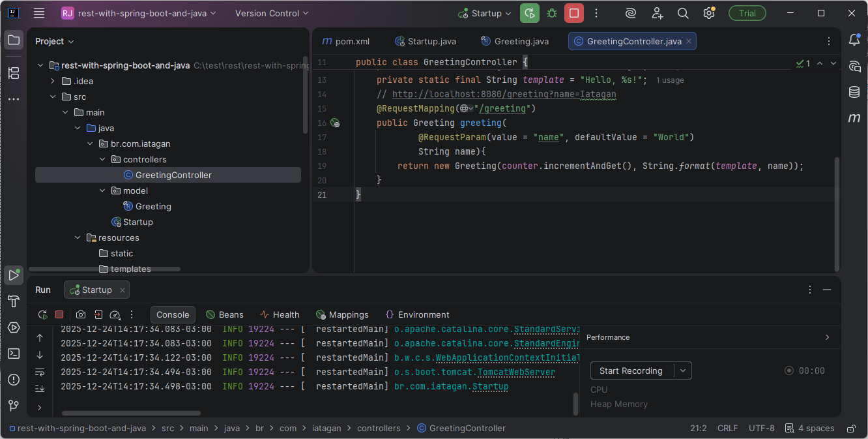868x439 pixels.
Task: Click the console horizontal scrollbar
Action: 131,413
